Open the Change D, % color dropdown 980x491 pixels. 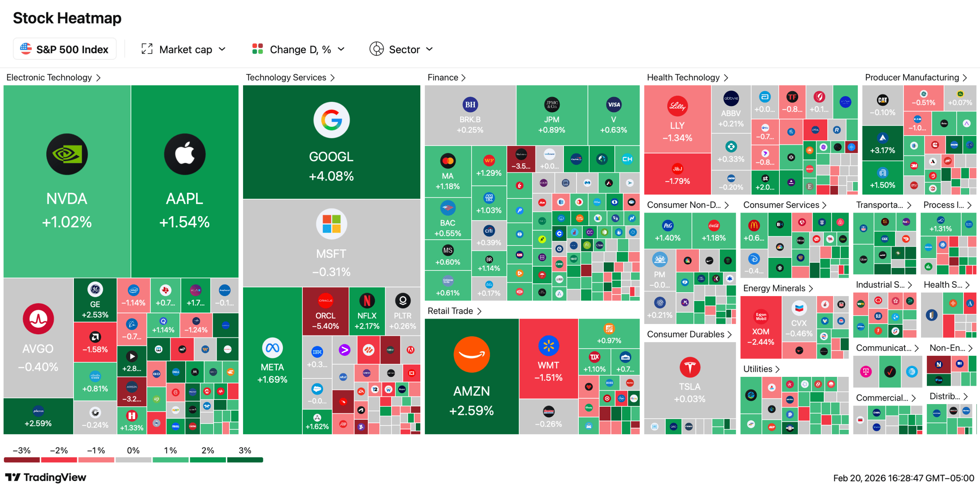[299, 49]
